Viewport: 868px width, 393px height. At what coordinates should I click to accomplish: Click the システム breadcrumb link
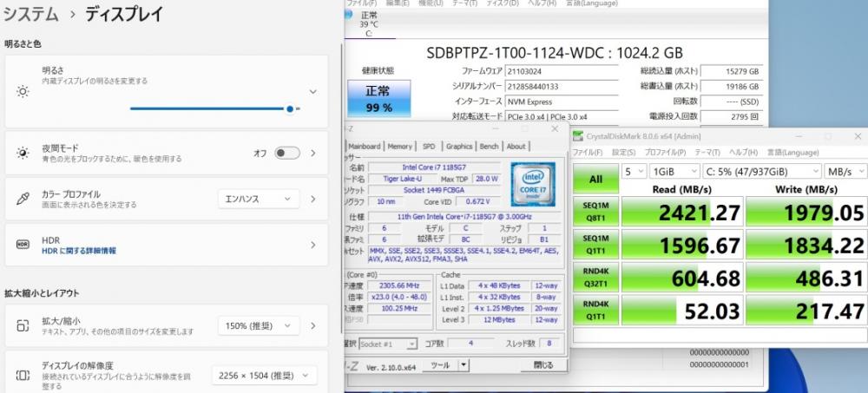pos(30,15)
